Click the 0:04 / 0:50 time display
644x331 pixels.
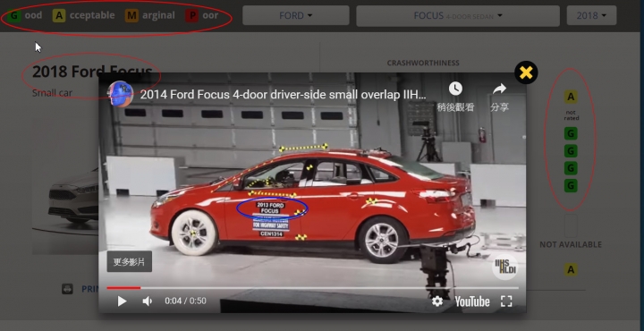click(186, 301)
